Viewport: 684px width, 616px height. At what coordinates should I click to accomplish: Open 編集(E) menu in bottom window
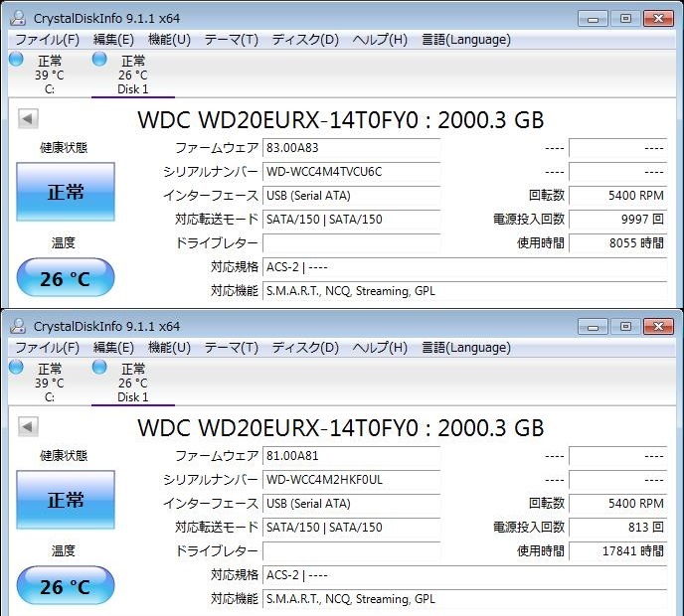113,348
